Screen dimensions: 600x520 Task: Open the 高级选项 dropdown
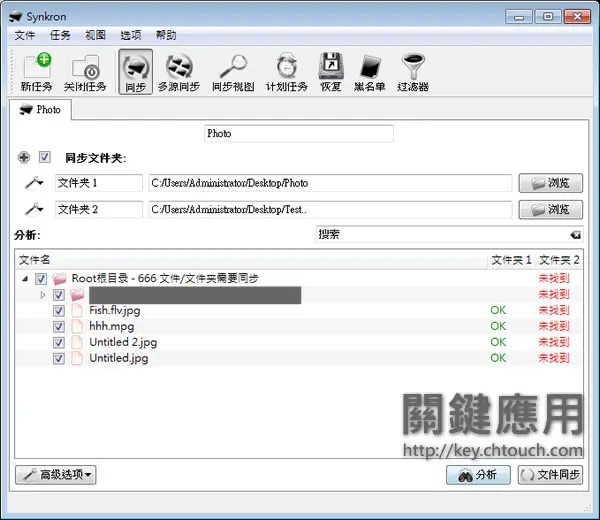point(55,475)
